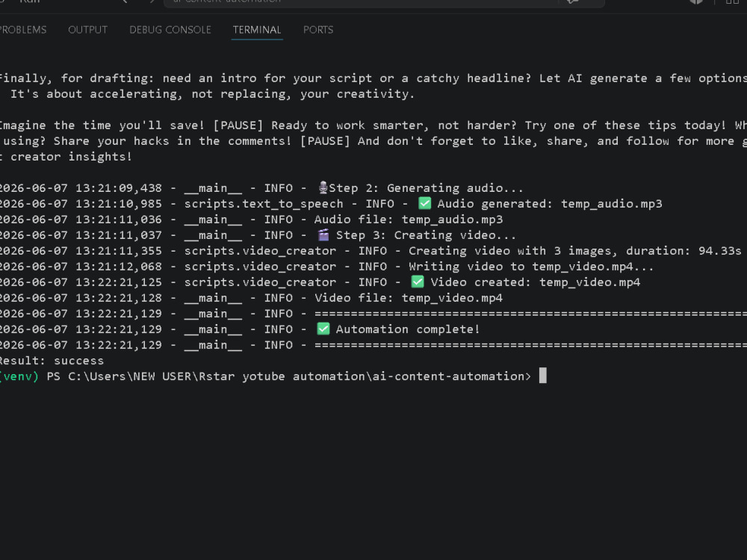747x560 pixels.
Task: Click the green checkmark beside 'Automation complete!'
Action: pos(323,329)
